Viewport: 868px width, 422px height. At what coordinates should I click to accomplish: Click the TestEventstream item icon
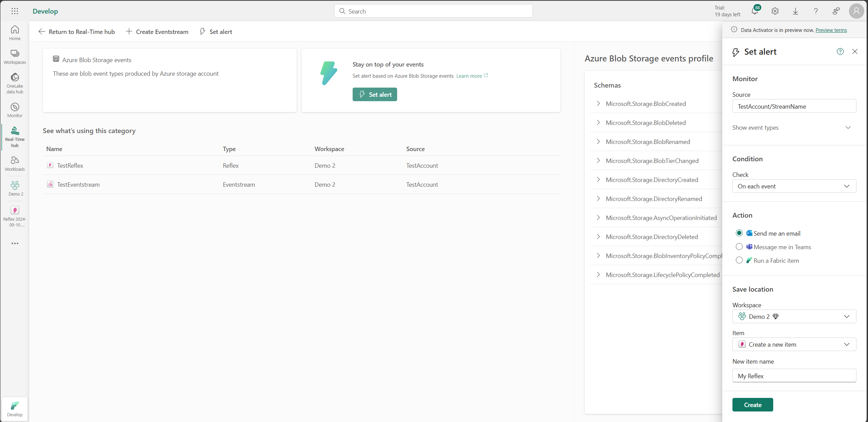(50, 184)
